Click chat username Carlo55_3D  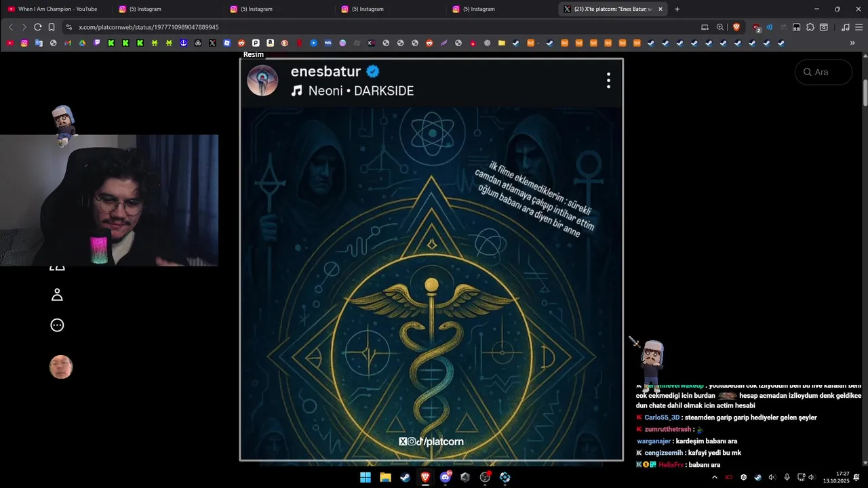(662, 418)
